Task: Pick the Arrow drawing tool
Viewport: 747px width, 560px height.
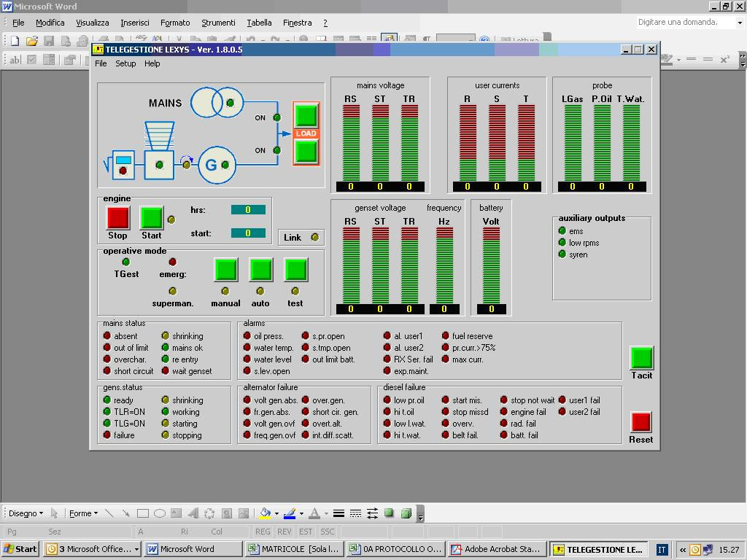Action: [125, 513]
